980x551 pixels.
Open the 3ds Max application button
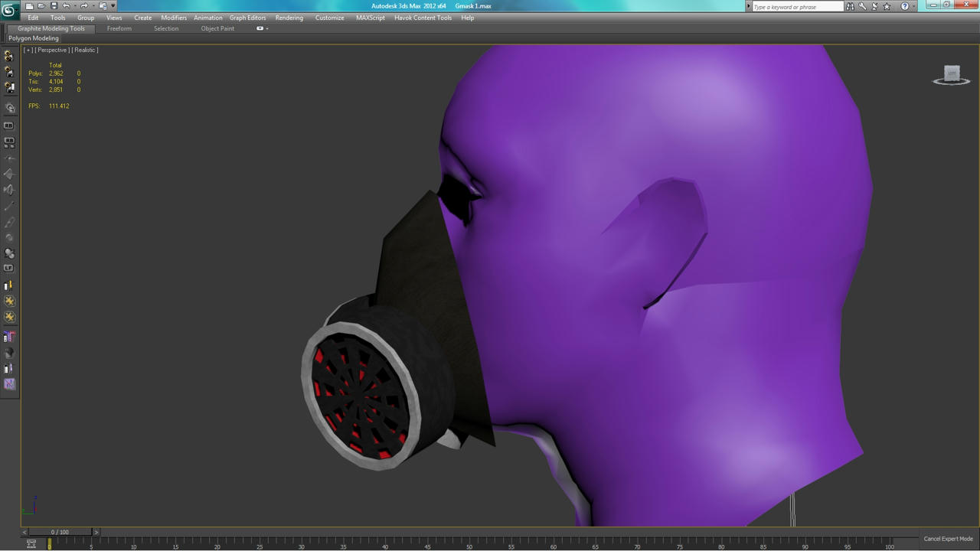coord(9,9)
